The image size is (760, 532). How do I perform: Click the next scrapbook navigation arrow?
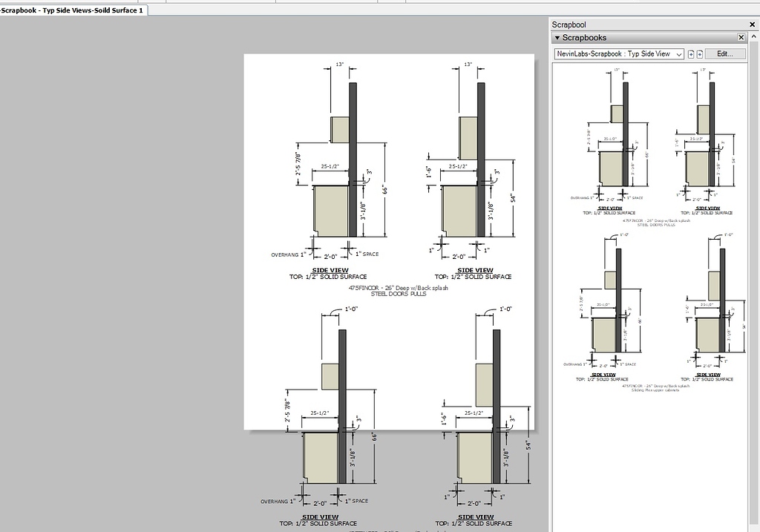point(700,53)
